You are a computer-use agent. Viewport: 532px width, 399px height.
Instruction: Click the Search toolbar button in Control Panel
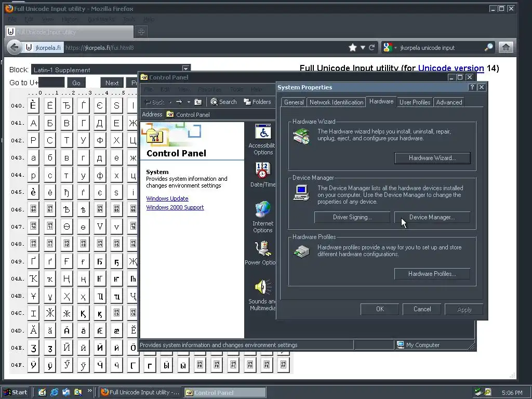(223, 102)
